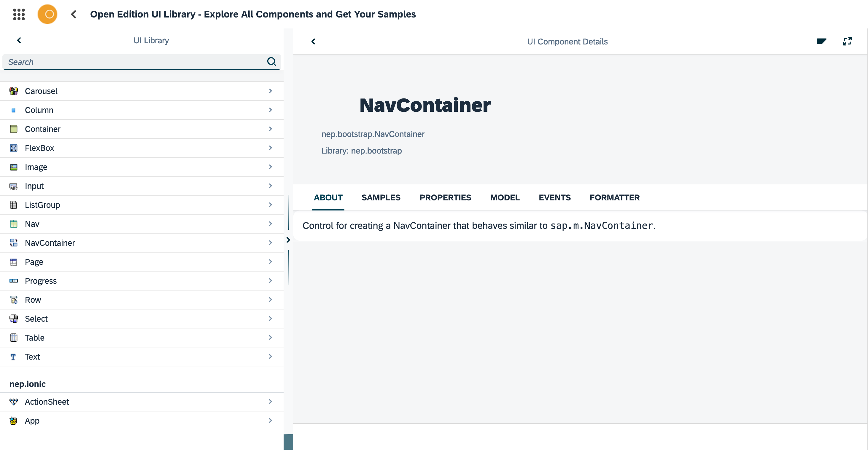
Task: Open the Input list item
Action: click(142, 186)
